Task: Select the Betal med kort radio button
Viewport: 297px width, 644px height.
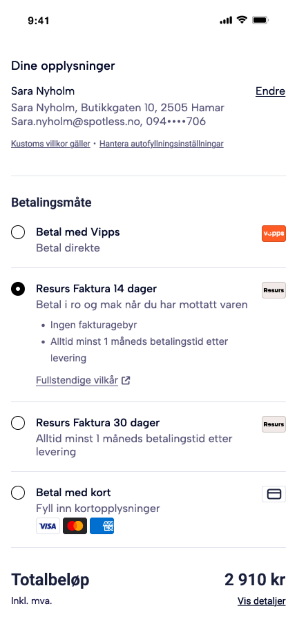Action: click(x=18, y=492)
